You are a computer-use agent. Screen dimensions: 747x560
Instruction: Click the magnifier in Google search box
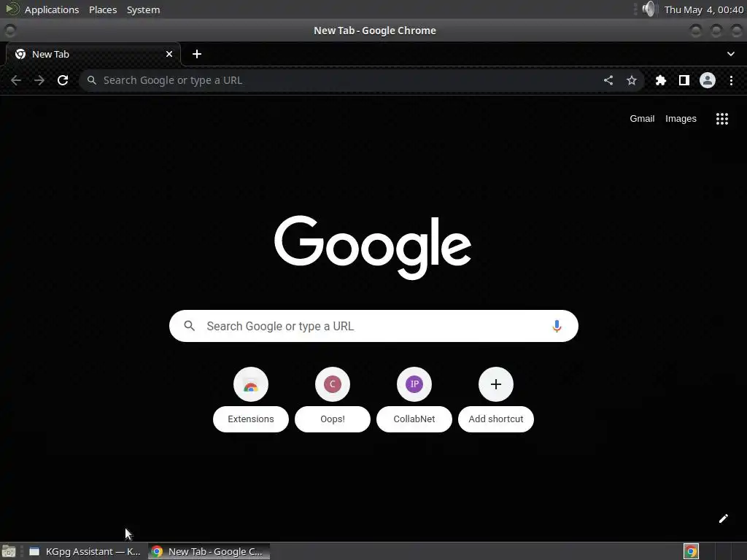[190, 326]
